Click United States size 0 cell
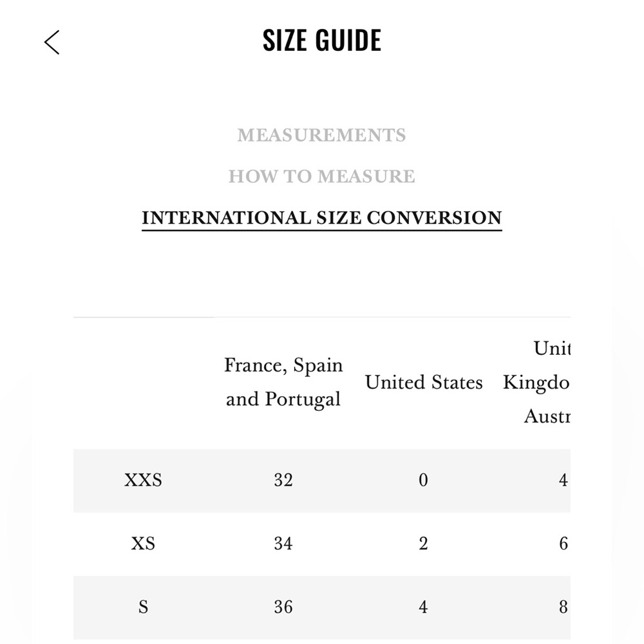The height and width of the screenshot is (644, 644). (424, 480)
